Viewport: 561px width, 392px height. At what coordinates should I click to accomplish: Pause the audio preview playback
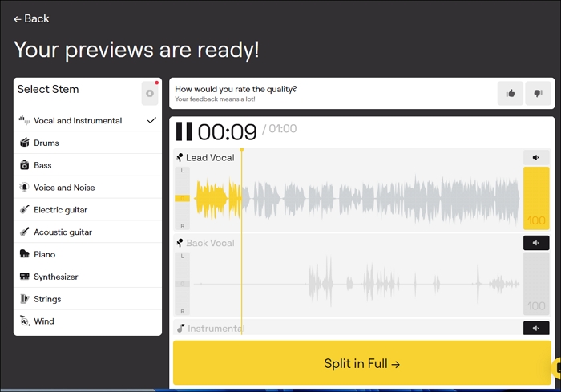tap(184, 131)
